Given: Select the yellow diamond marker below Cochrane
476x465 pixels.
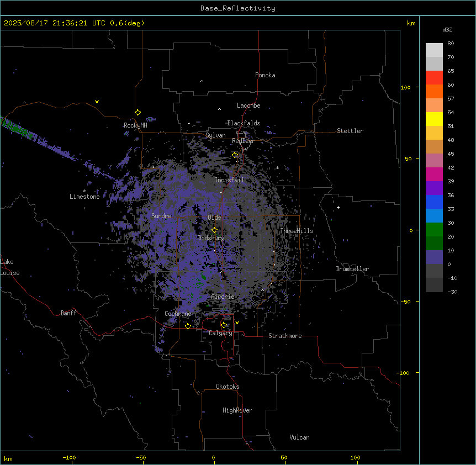Looking at the screenshot, I should [x=188, y=326].
